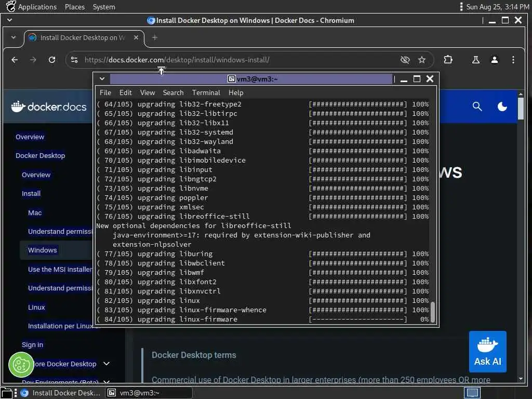This screenshot has height=399, width=532.
Task: Open the tab search dropdown arrow
Action: (x=13, y=37)
